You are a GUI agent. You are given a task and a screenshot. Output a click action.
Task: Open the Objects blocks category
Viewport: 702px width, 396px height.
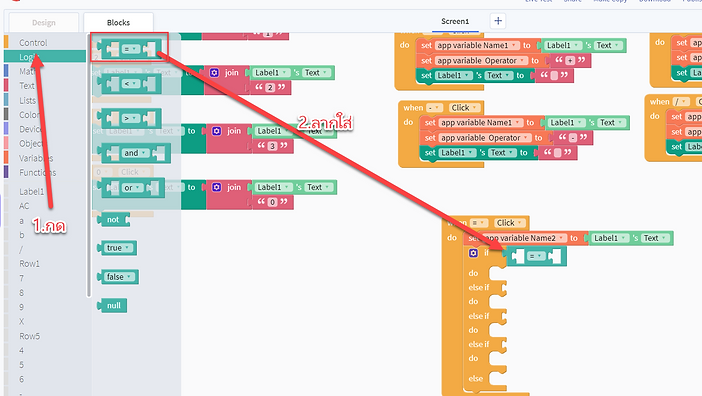point(31,143)
